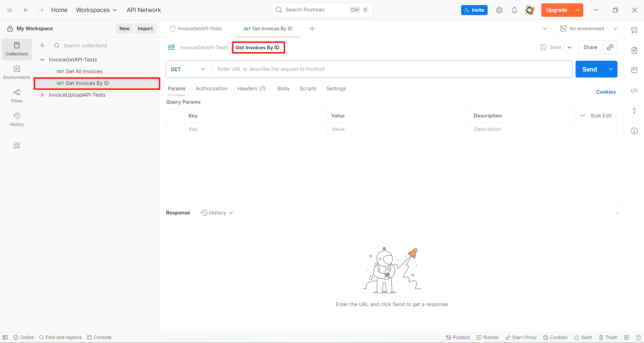Click the Send button
Image resolution: width=644 pixels, height=343 pixels.
pyautogui.click(x=589, y=69)
